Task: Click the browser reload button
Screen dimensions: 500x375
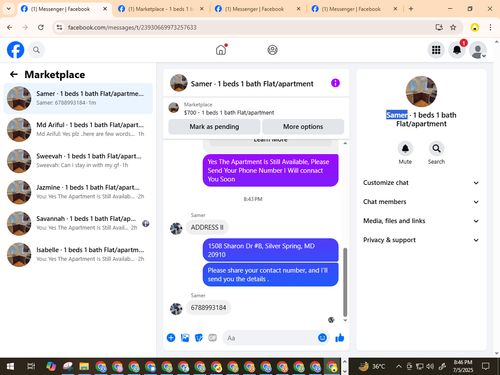Action: coord(41,27)
